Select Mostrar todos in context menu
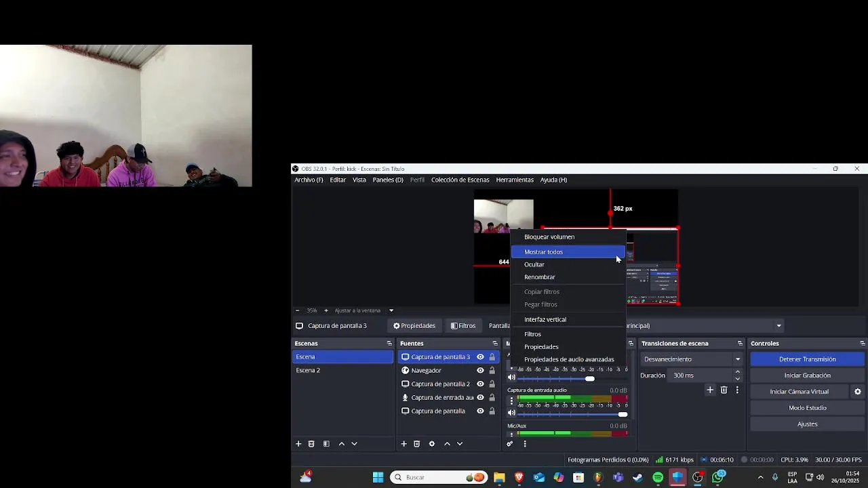This screenshot has width=868, height=488. 568,252
